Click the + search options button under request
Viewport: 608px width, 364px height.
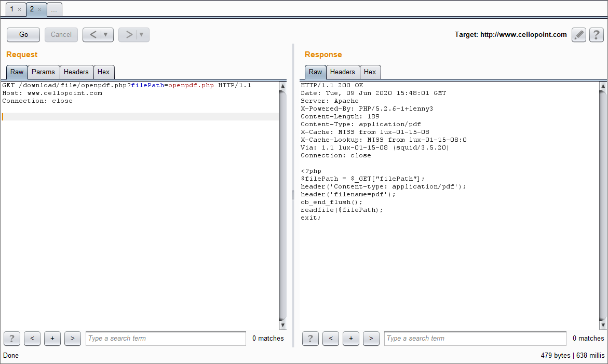[52, 339]
